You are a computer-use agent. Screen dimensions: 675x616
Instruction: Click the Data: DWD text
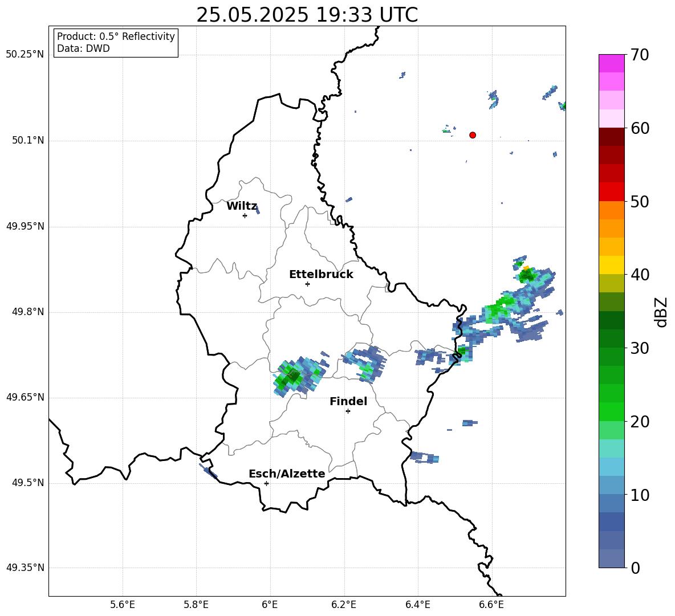[83, 48]
